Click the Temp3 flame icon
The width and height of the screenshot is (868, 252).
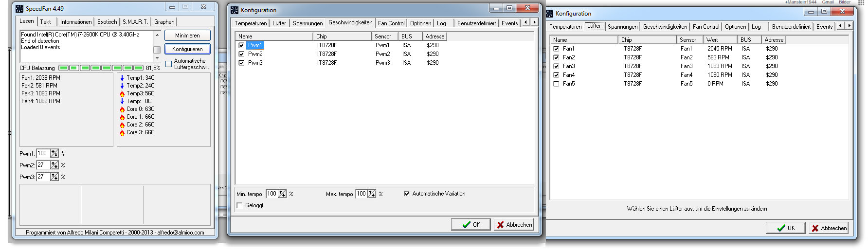click(x=122, y=93)
